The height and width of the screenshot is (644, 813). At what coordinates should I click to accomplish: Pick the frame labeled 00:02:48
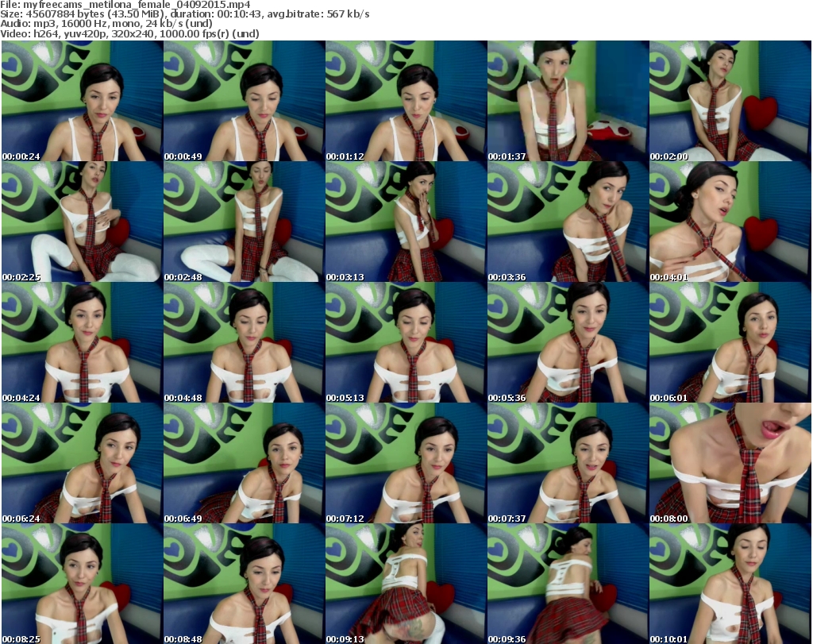tap(245, 222)
